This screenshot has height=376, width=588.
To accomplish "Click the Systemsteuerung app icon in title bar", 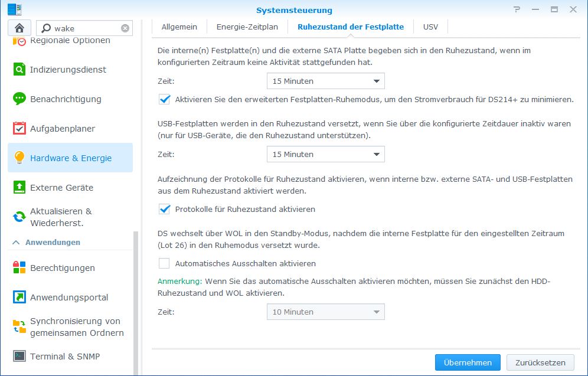I will (x=15, y=9).
